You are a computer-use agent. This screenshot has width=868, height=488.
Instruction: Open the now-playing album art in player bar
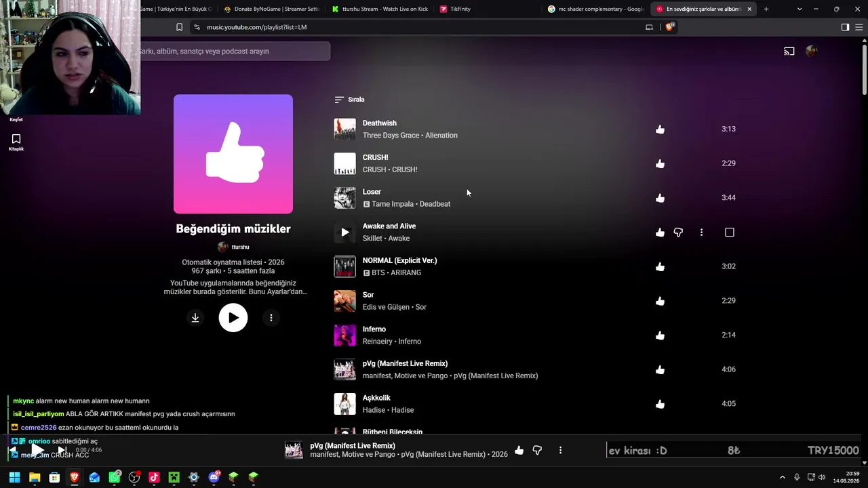click(x=294, y=451)
